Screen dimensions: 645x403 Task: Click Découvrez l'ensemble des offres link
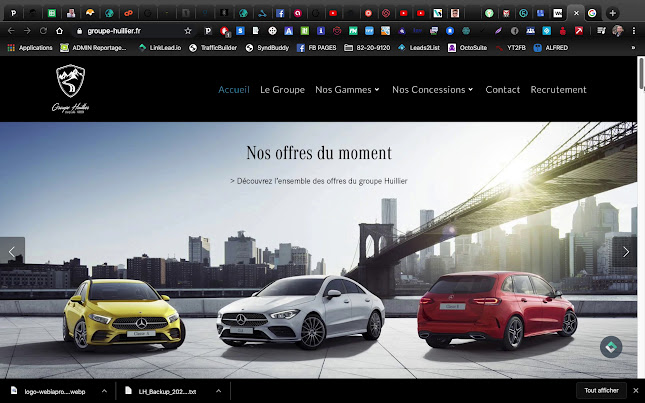point(319,181)
